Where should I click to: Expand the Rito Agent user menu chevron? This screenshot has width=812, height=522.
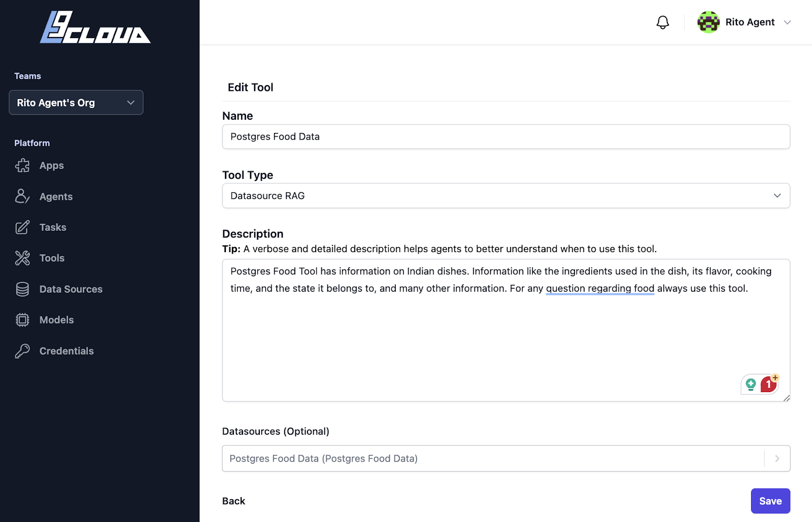[788, 22]
